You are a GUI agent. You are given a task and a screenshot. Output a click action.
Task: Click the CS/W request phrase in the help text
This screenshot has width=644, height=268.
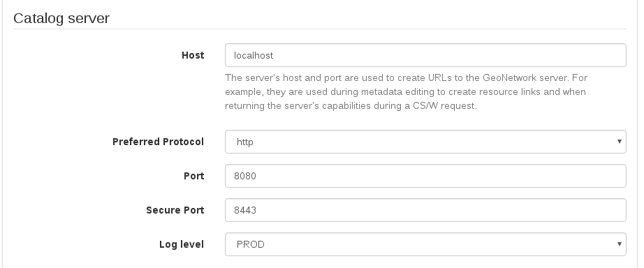[x=445, y=105]
